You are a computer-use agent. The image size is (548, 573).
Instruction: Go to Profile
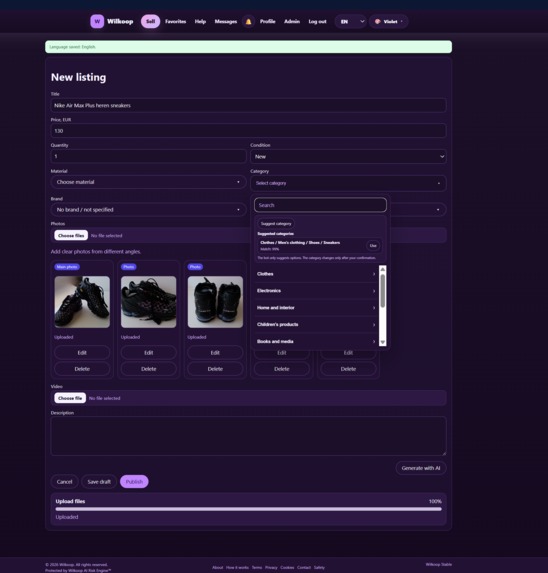point(268,22)
